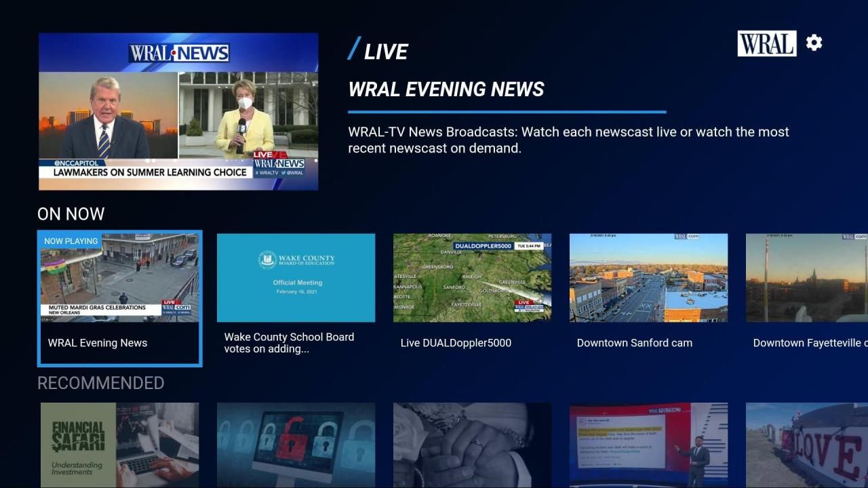Open the padlock cybersecurity recommended video

pyautogui.click(x=296, y=445)
